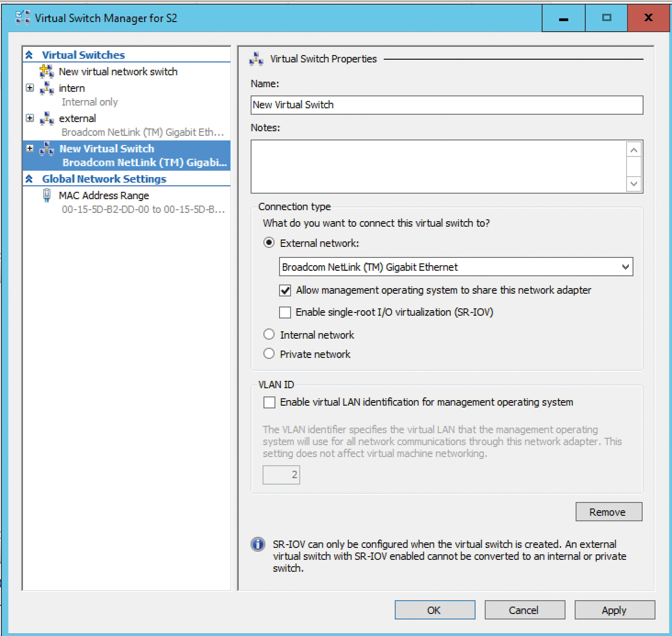
Task: Click inside the Name input field
Action: (x=447, y=105)
